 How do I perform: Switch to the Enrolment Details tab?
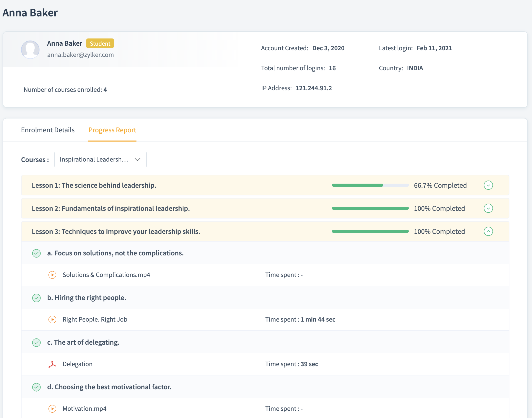click(x=48, y=130)
